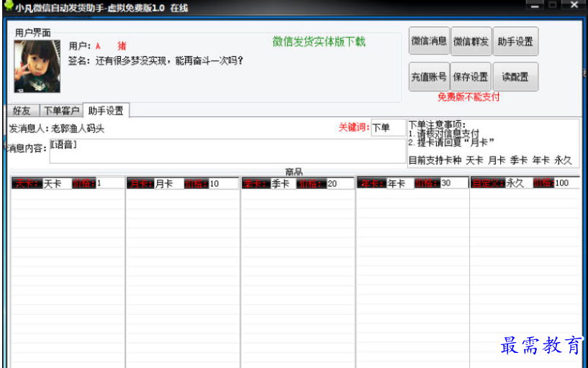Click the 保存设置 button

coord(471,76)
